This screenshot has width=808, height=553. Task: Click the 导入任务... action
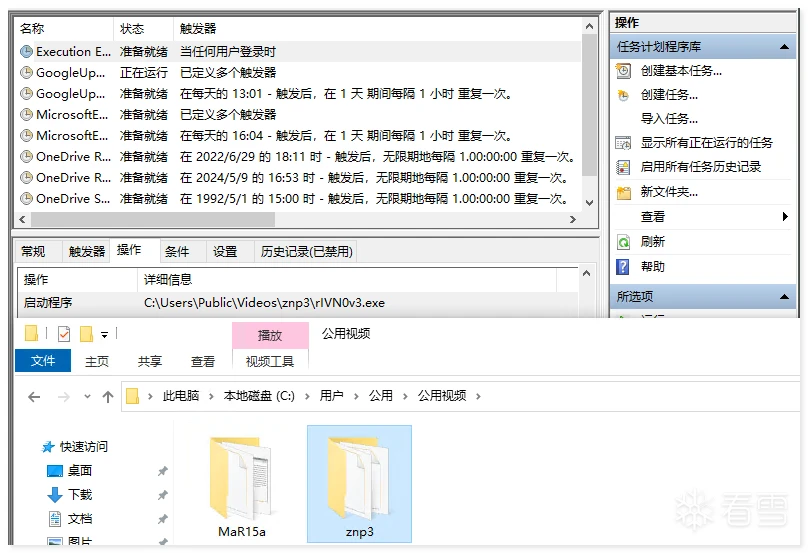pyautogui.click(x=669, y=119)
